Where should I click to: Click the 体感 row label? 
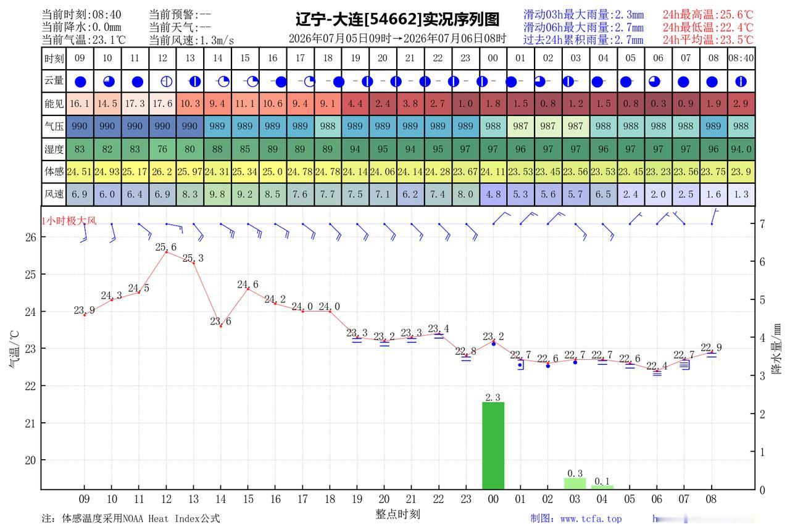click(x=54, y=172)
